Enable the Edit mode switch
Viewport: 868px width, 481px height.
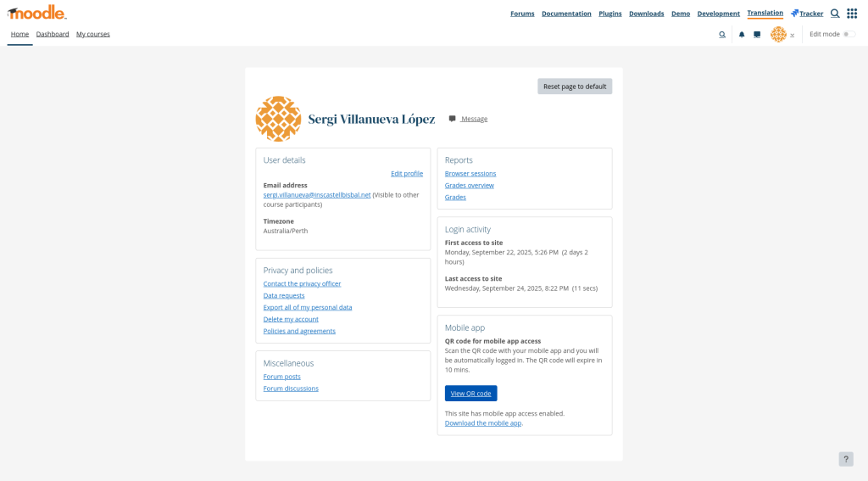tap(849, 35)
